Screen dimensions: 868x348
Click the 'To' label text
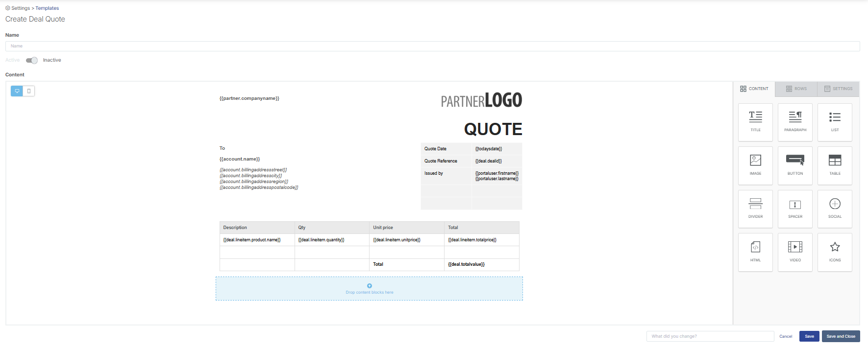(x=222, y=148)
